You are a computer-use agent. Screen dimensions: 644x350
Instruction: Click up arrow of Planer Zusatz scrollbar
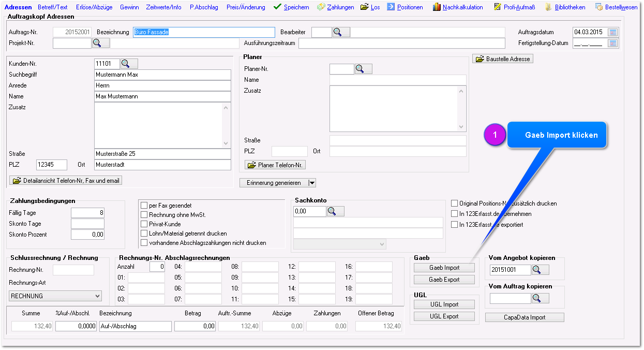point(461,91)
